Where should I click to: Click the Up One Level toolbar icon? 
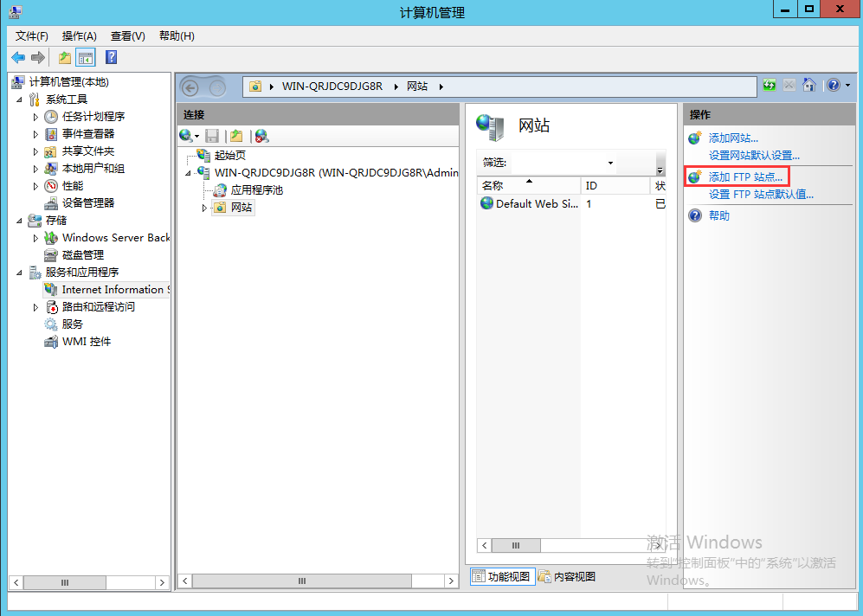pyautogui.click(x=65, y=57)
